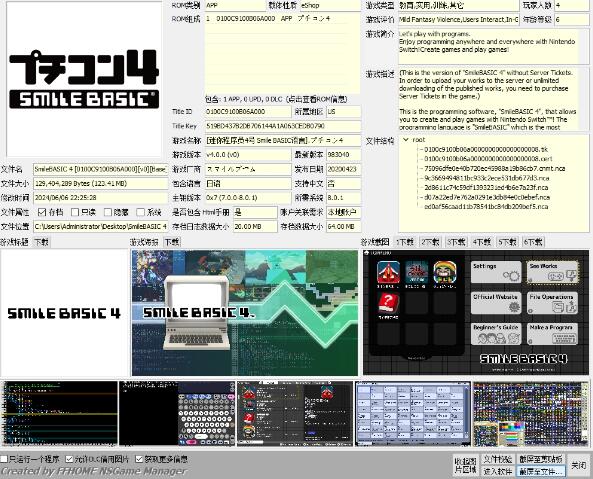Toggle the 只读 file attribute checkbox
Viewport: 593px width, 479px height.
[75, 212]
